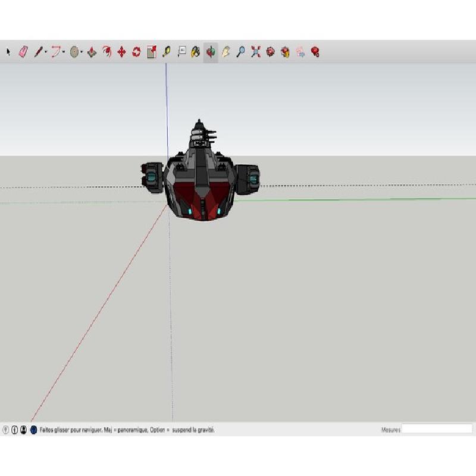Image resolution: width=476 pixels, height=476 pixels.
Task: Select the Scale tool
Action: (x=151, y=52)
